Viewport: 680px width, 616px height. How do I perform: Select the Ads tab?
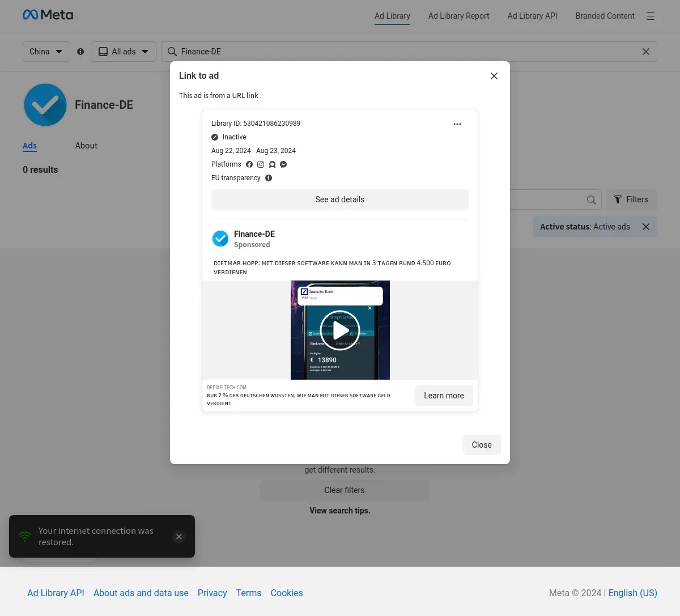coord(29,146)
